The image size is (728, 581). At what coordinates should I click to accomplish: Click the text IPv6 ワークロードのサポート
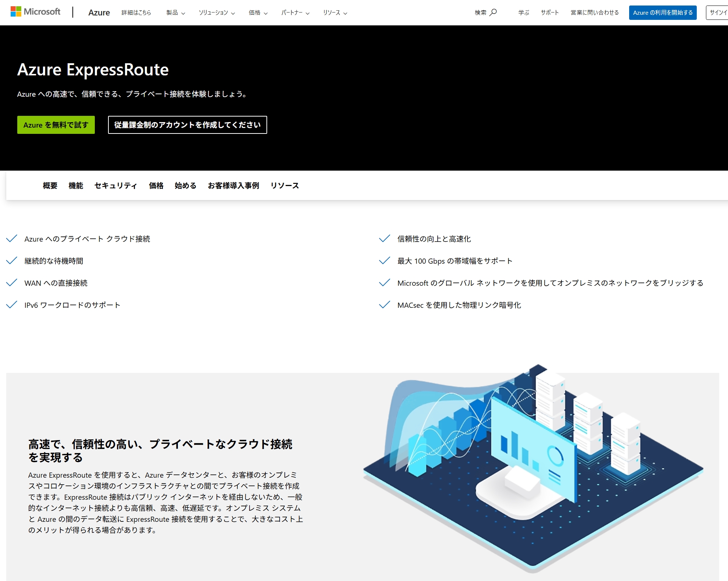click(x=72, y=305)
